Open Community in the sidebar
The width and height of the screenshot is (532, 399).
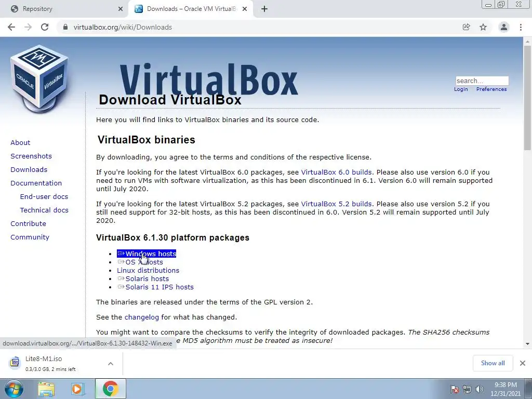[30, 237]
